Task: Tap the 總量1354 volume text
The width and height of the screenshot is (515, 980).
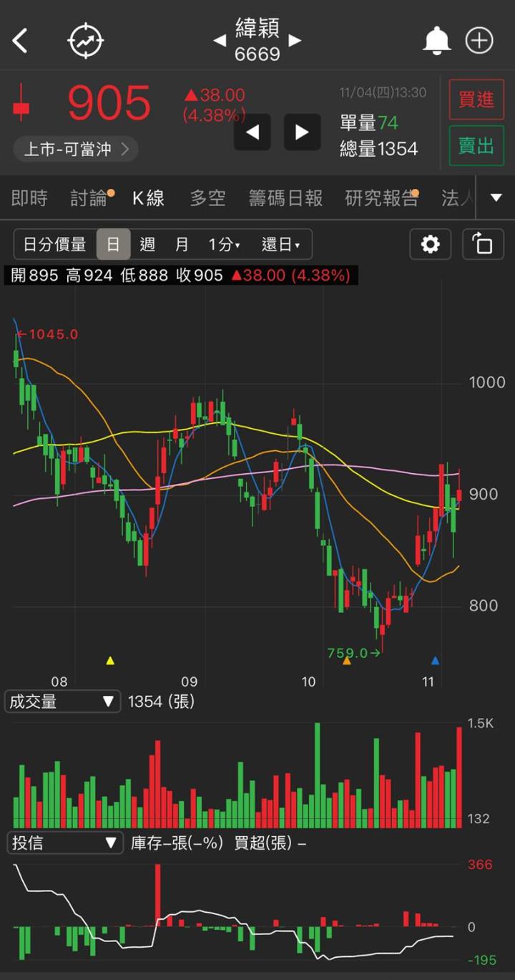Action: pyautogui.click(x=379, y=149)
